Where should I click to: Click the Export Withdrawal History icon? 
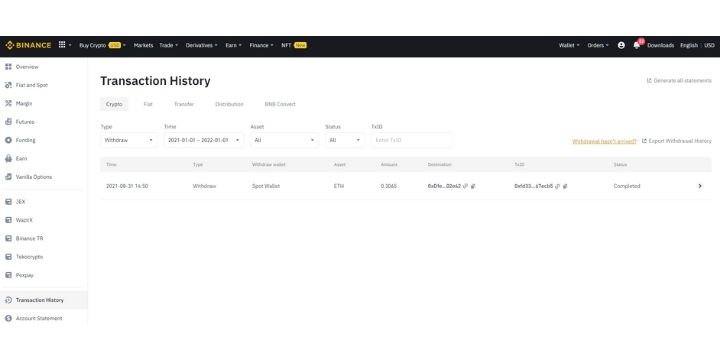point(644,141)
